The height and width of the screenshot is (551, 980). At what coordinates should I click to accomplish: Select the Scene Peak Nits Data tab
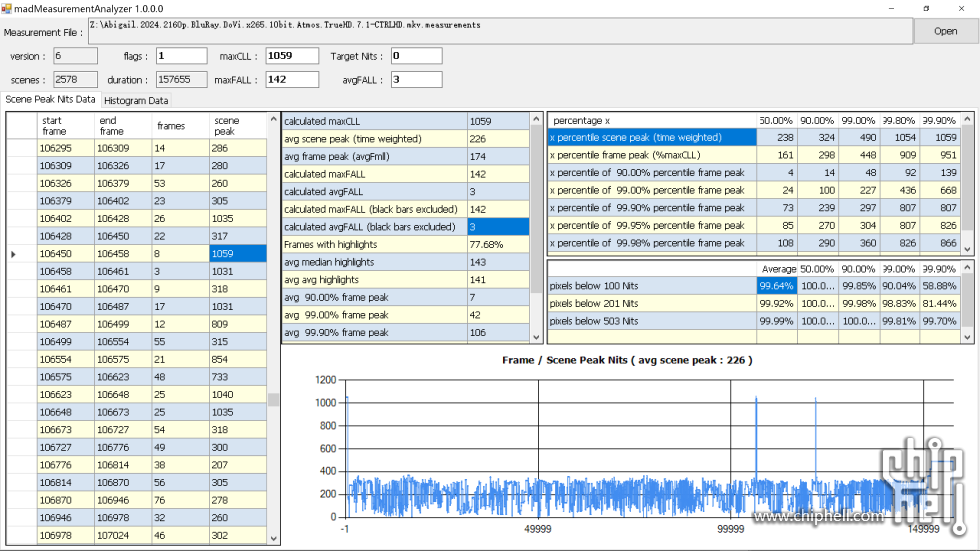point(50,100)
